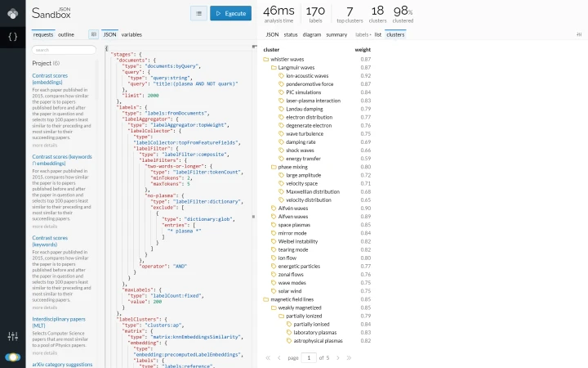
Task: Click more details under Interdisciplinary papers
Action: pos(45,353)
